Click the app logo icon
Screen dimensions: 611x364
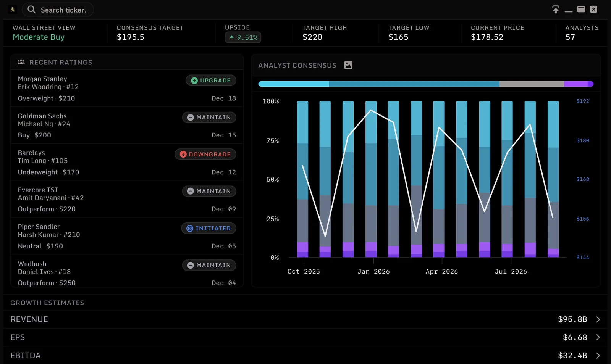point(13,10)
